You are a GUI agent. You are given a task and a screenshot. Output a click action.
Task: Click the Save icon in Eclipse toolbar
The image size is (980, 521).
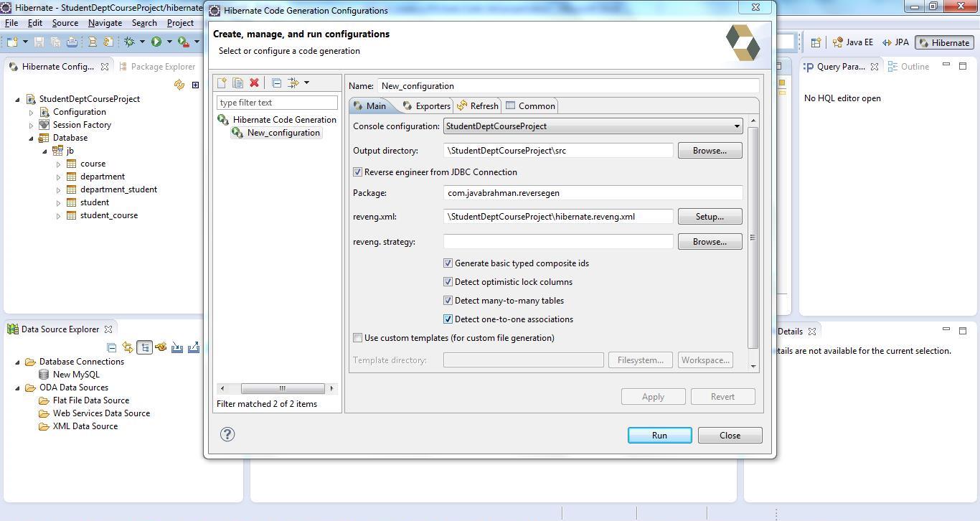pyautogui.click(x=39, y=42)
